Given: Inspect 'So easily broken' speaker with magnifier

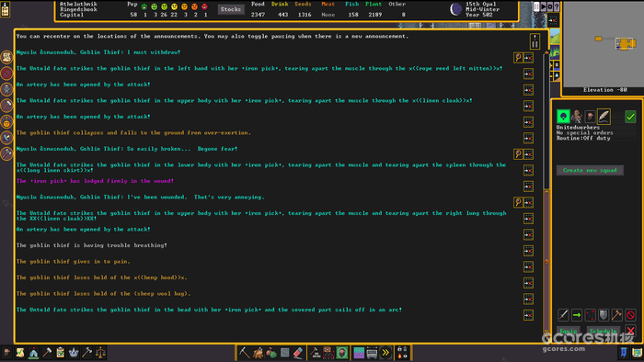Looking at the screenshot, I should 518,154.
